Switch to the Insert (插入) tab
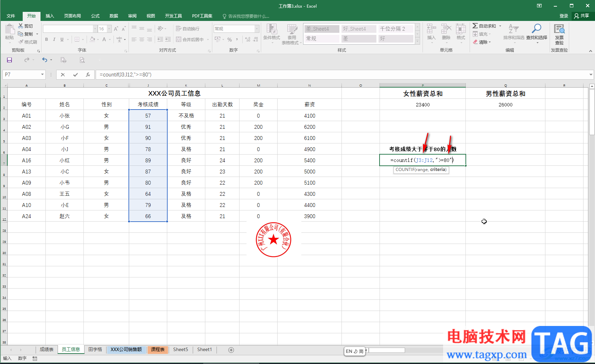The height and width of the screenshot is (364, 595). pos(50,16)
